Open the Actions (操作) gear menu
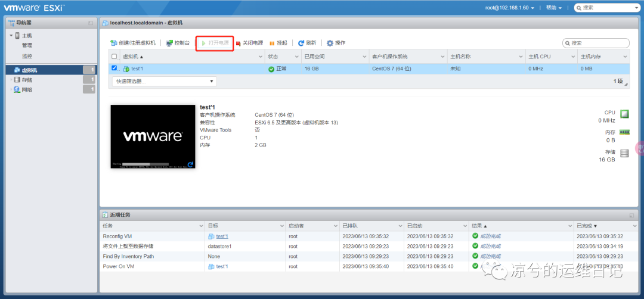Screen dimensions: 644x299 (336, 43)
